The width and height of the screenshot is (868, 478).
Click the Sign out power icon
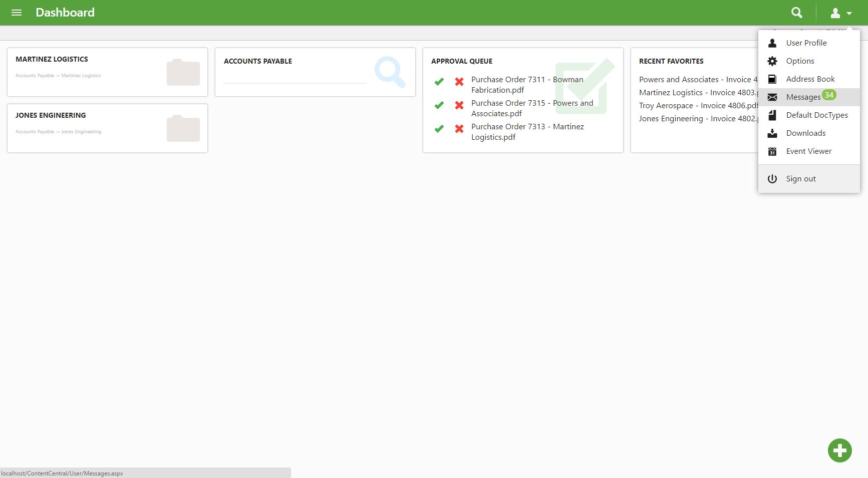(772, 179)
